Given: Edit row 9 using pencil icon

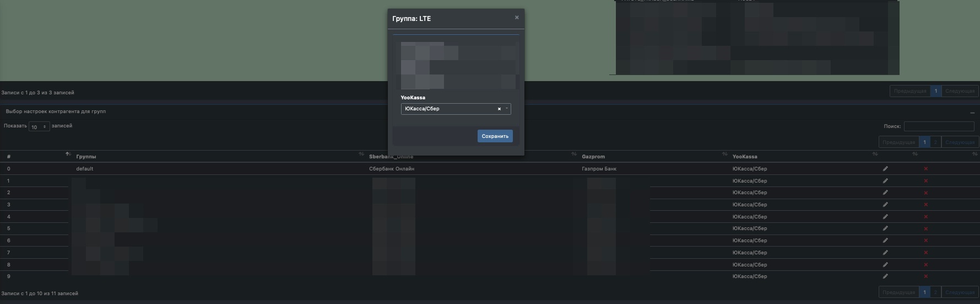Looking at the screenshot, I should click(885, 276).
